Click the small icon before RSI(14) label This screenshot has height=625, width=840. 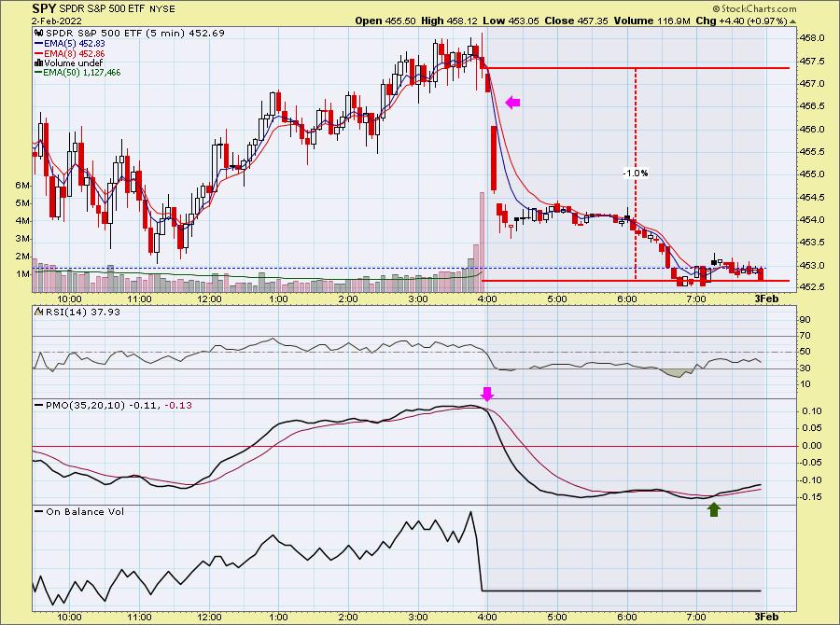point(39,312)
